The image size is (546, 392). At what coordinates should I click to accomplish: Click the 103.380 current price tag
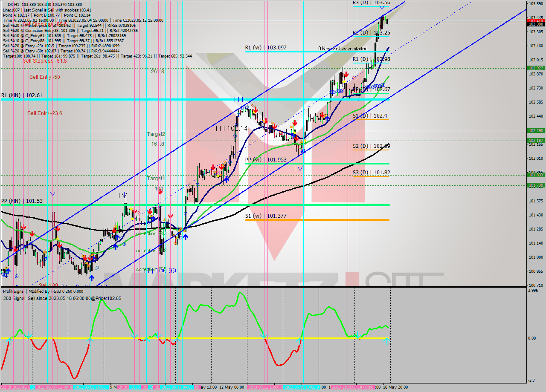pos(536,24)
